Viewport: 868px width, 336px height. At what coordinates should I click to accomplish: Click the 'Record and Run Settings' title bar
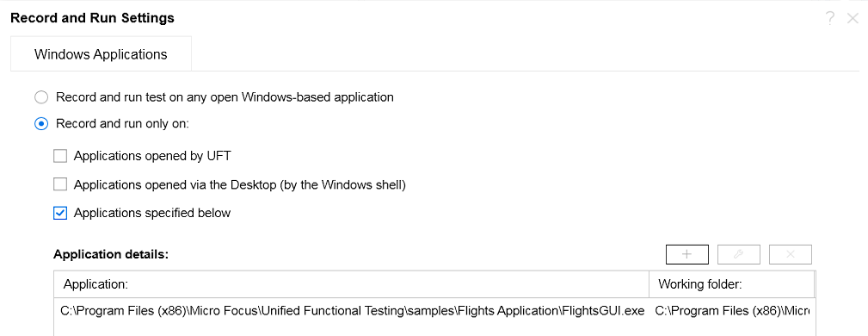click(x=92, y=18)
